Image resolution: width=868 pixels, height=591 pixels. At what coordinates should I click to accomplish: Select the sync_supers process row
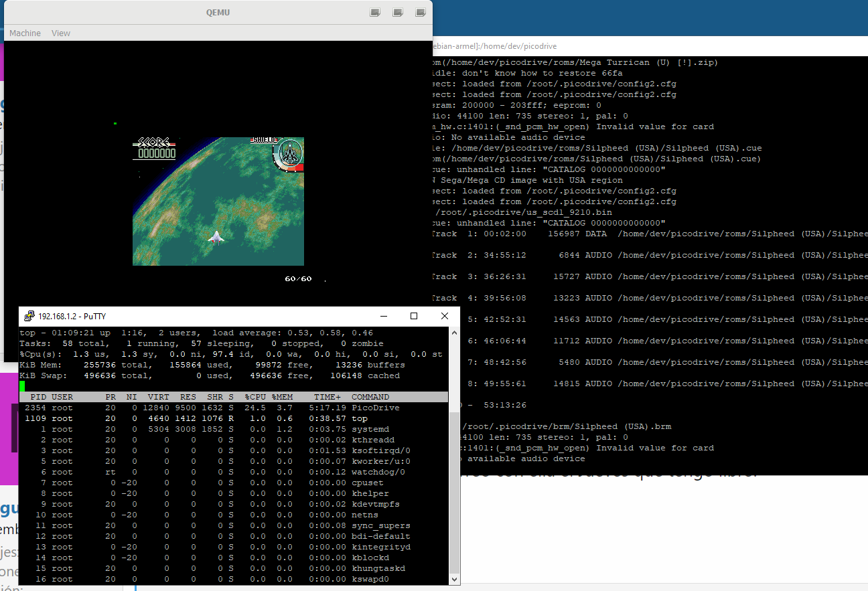coord(233,525)
